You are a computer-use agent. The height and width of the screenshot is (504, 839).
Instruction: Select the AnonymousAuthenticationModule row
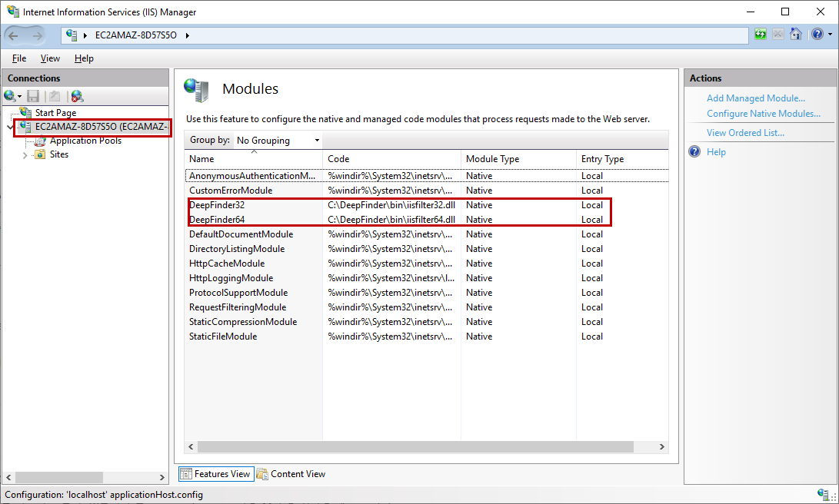coord(427,176)
